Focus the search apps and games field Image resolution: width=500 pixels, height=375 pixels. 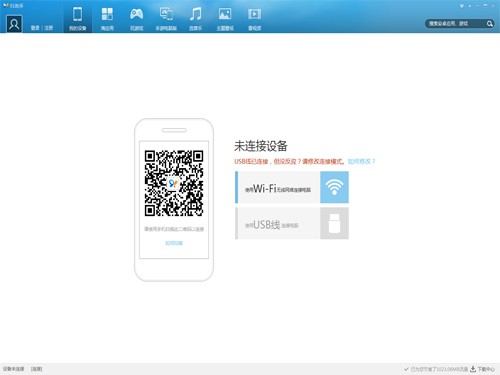click(x=455, y=24)
